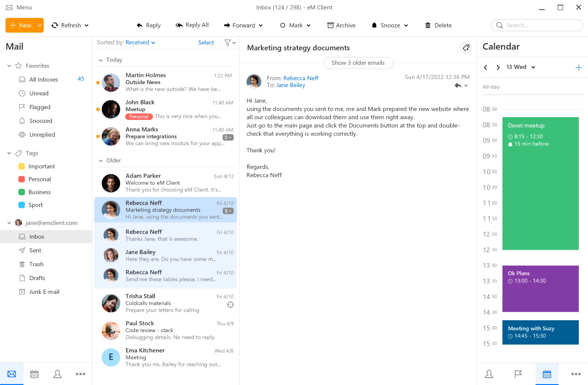Viewport: 588px width, 385px height.
Task: Toggle unread dot on Anna Marks email
Action: point(98,137)
